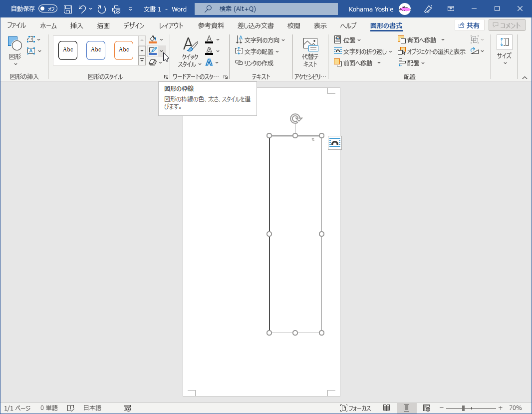Click the rotation handle above the shape

[x=295, y=119]
